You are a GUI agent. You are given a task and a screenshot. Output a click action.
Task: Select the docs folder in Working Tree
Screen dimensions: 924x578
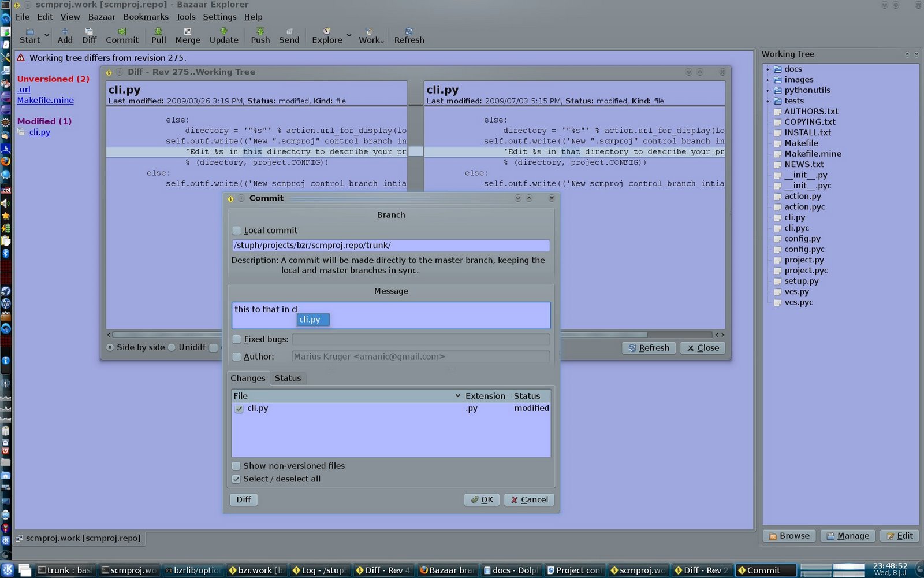793,69
